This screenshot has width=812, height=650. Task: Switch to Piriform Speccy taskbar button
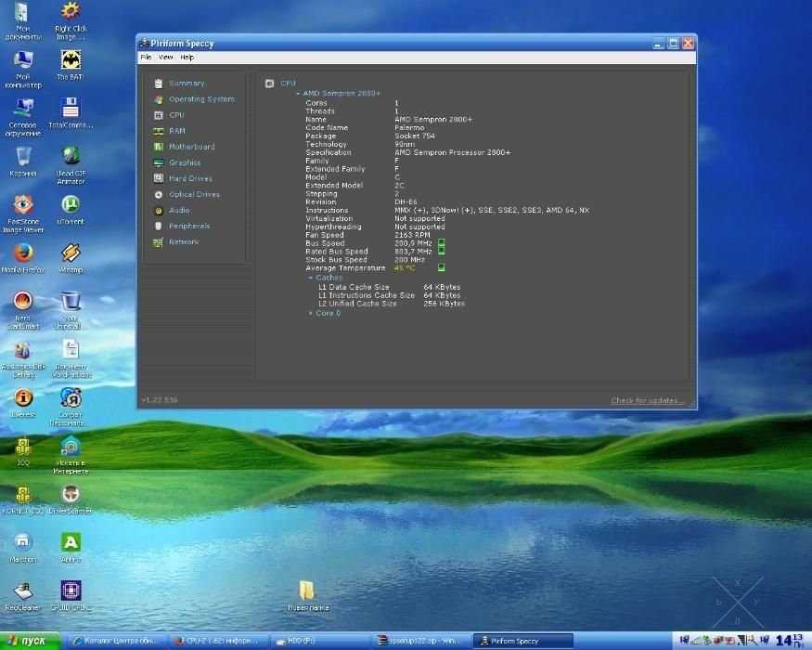(x=523, y=642)
